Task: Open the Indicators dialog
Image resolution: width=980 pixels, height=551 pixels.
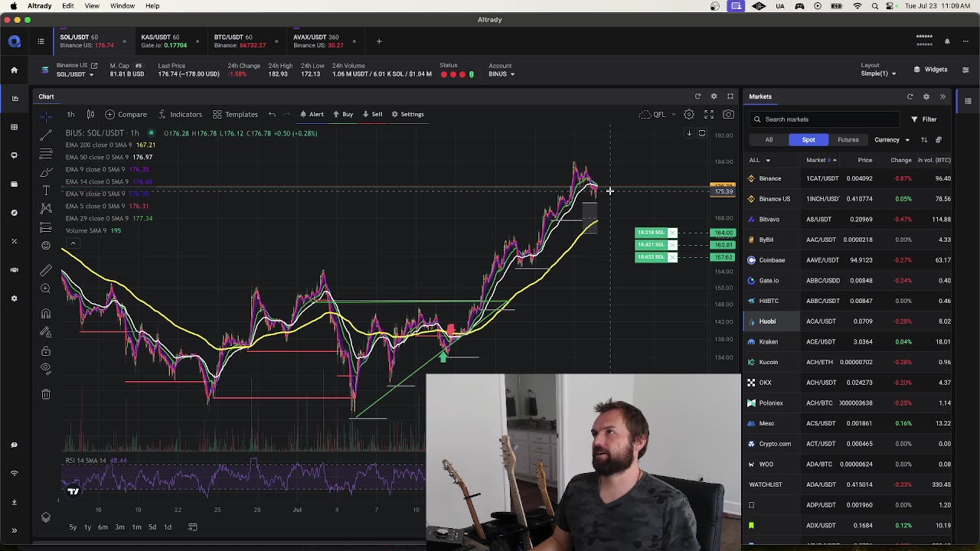Action: [x=180, y=114]
